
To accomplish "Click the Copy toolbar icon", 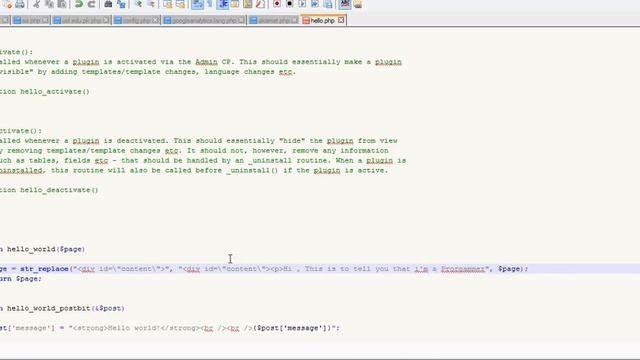I will [x=49, y=4].
